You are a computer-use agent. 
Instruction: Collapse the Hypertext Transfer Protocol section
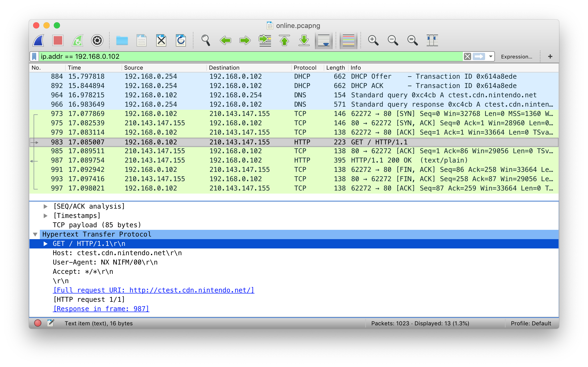35,234
